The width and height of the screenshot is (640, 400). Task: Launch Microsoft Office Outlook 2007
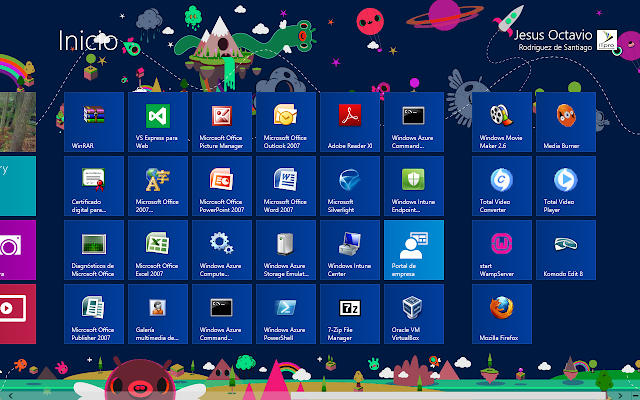coord(286,122)
